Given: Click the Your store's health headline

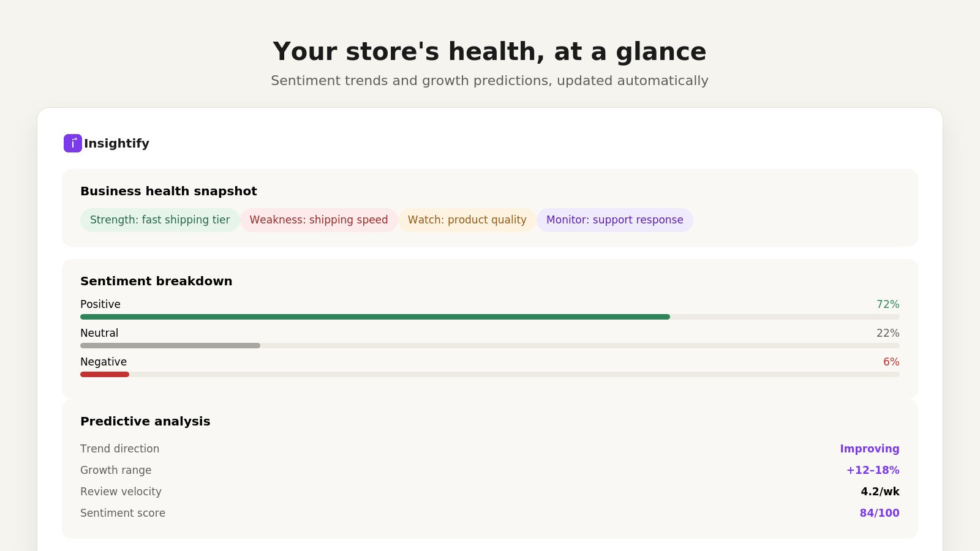Looking at the screenshot, I should 489,51.
